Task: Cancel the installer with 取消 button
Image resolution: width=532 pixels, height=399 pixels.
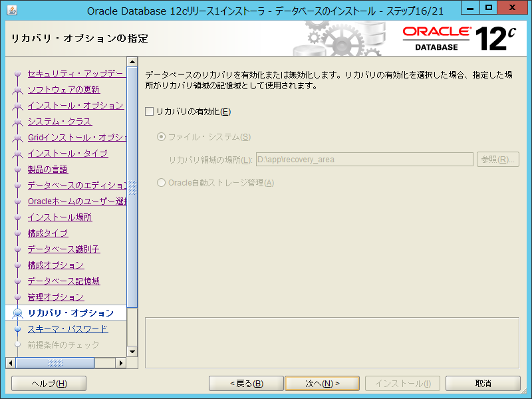Action: 483,384
